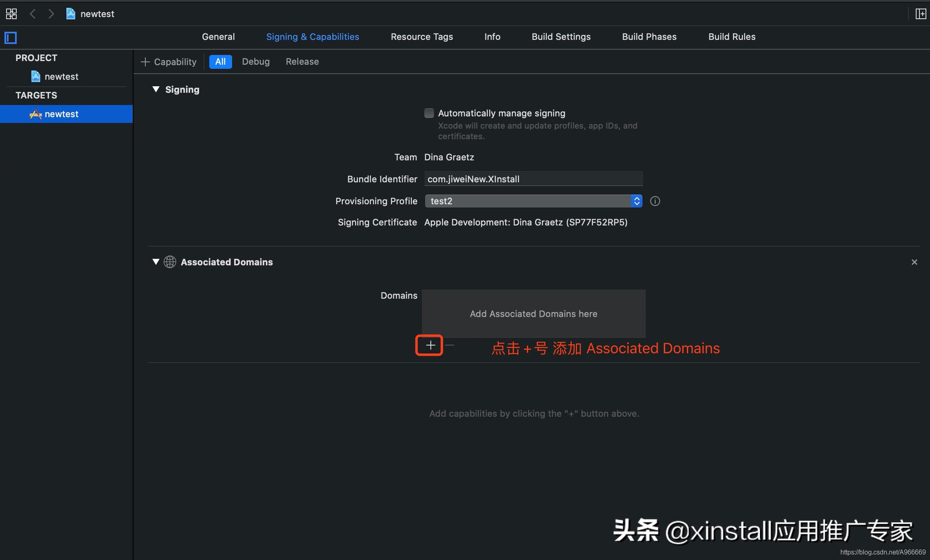Click the globe icon beside Associated Domains
The height and width of the screenshot is (560, 930).
click(x=170, y=262)
